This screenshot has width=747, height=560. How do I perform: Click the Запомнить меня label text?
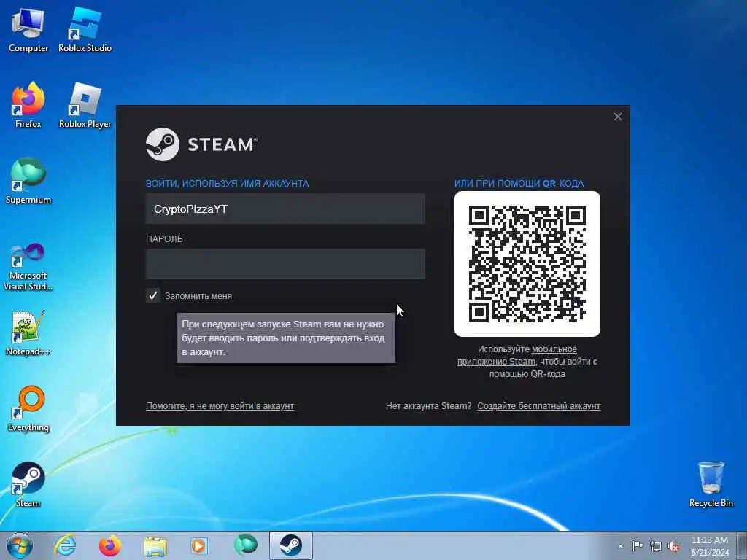tap(198, 296)
